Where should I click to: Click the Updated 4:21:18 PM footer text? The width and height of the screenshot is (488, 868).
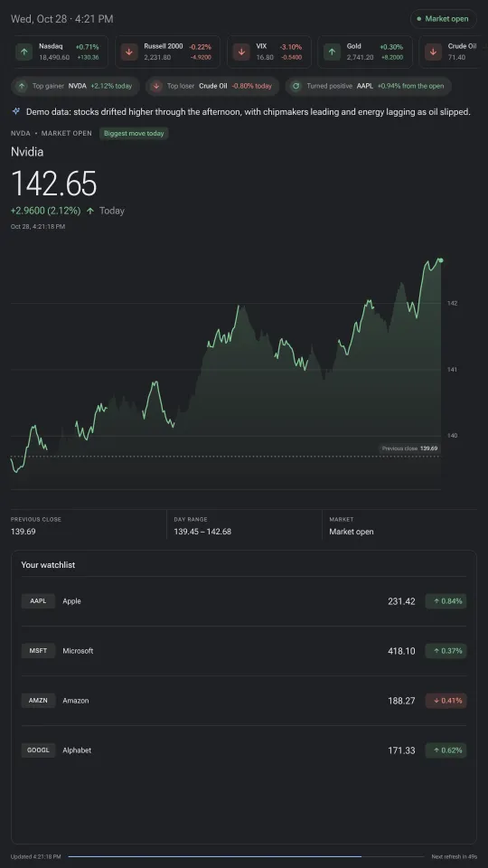(36, 857)
